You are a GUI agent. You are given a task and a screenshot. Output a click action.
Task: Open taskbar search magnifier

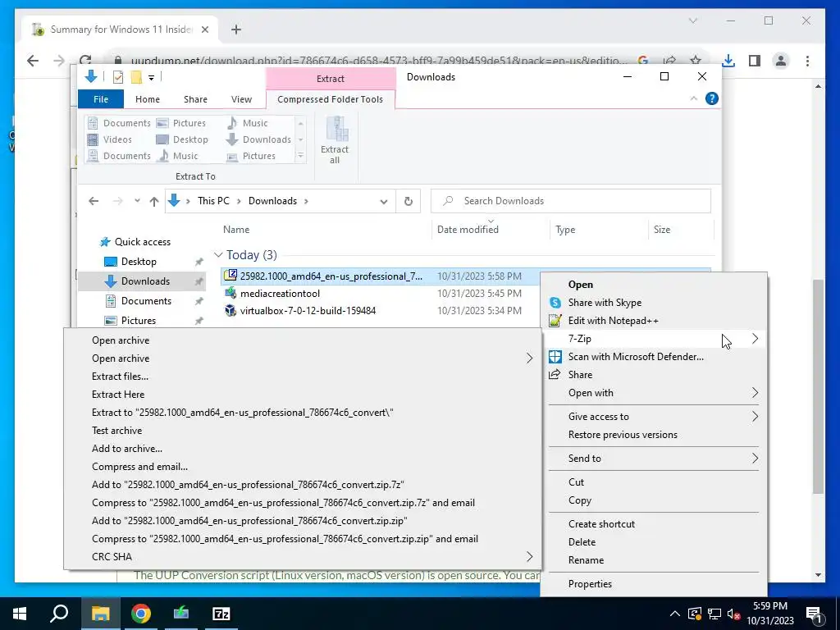(59, 614)
